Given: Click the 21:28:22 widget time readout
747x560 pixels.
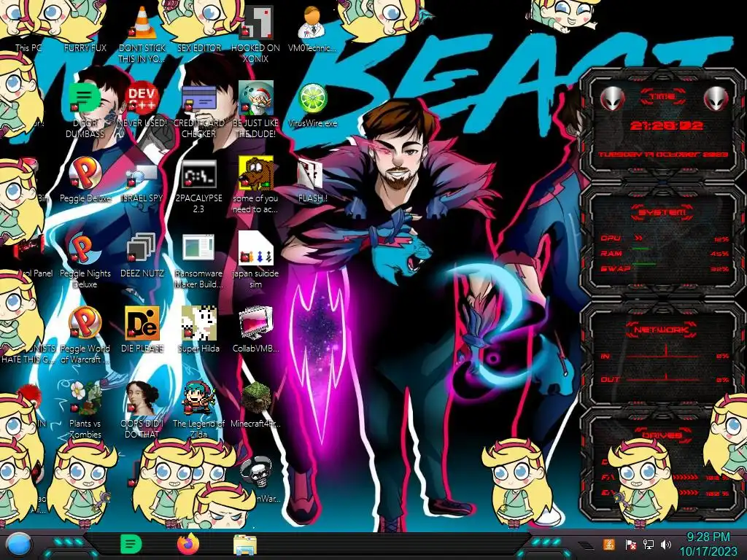Looking at the screenshot, I should (666, 125).
